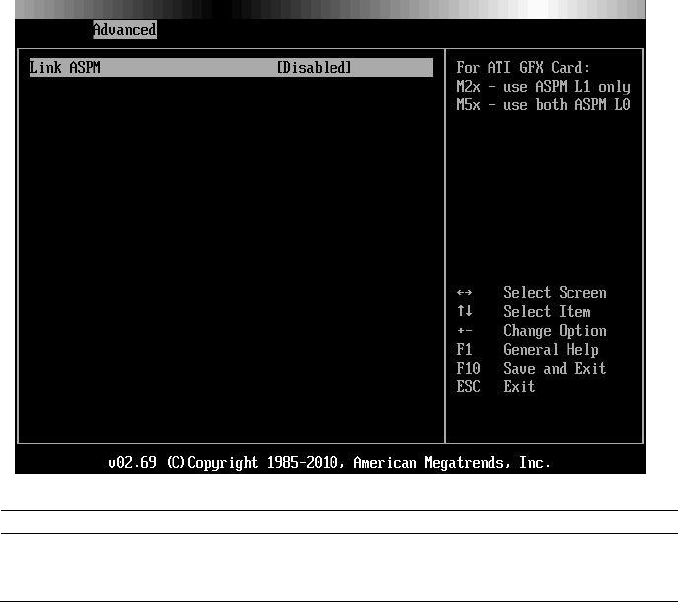Click the 'General Help' legend text

coord(551,349)
